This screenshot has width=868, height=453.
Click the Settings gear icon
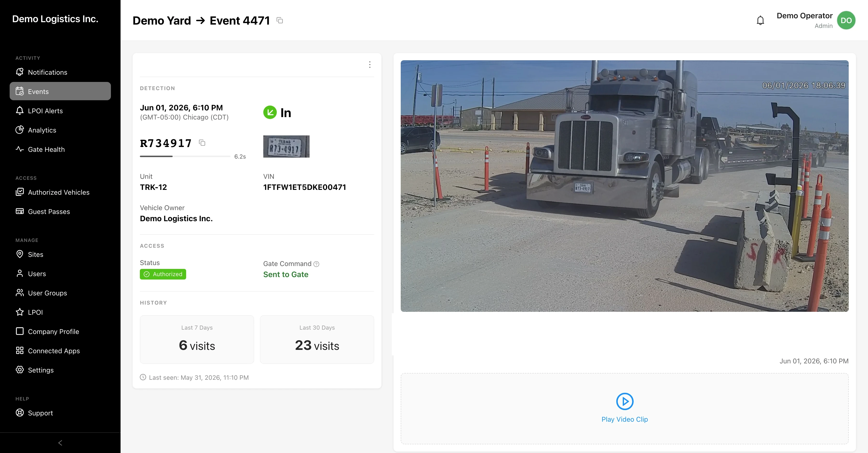(20, 369)
